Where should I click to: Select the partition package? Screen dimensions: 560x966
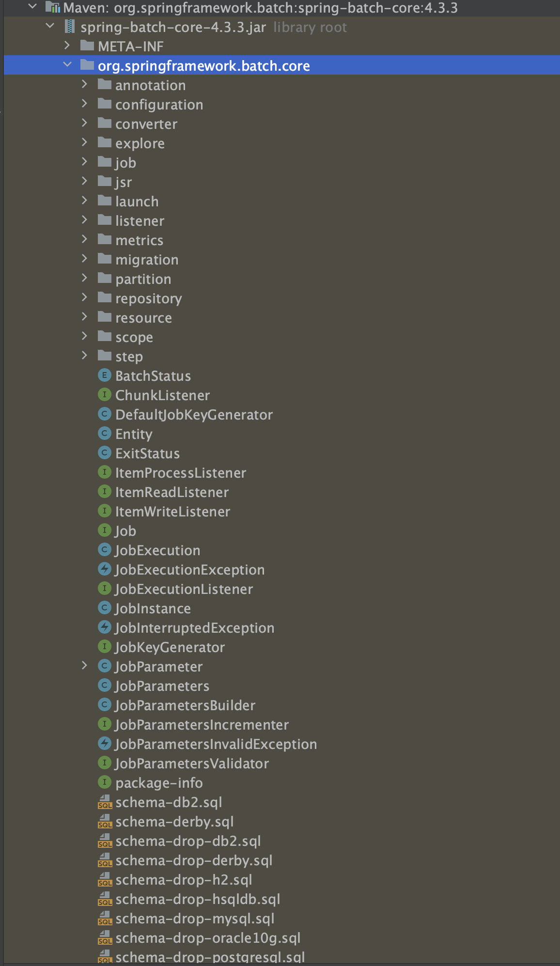click(143, 279)
